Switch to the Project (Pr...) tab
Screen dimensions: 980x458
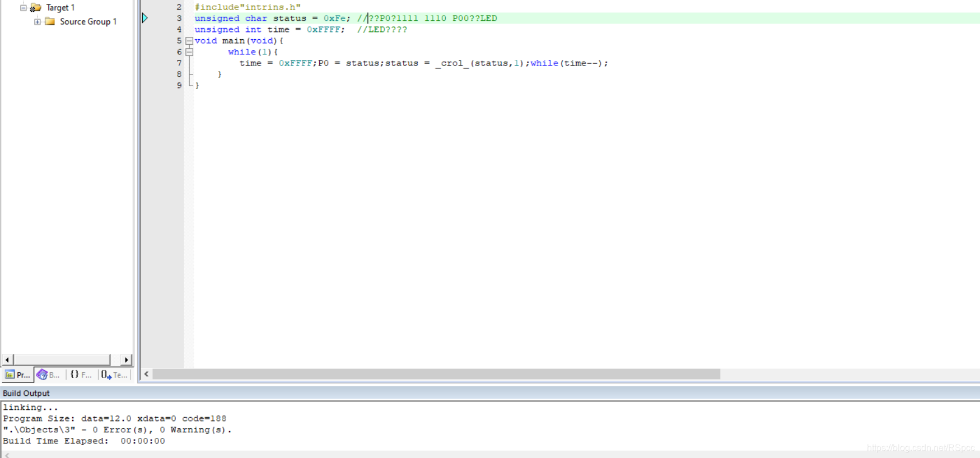(18, 375)
